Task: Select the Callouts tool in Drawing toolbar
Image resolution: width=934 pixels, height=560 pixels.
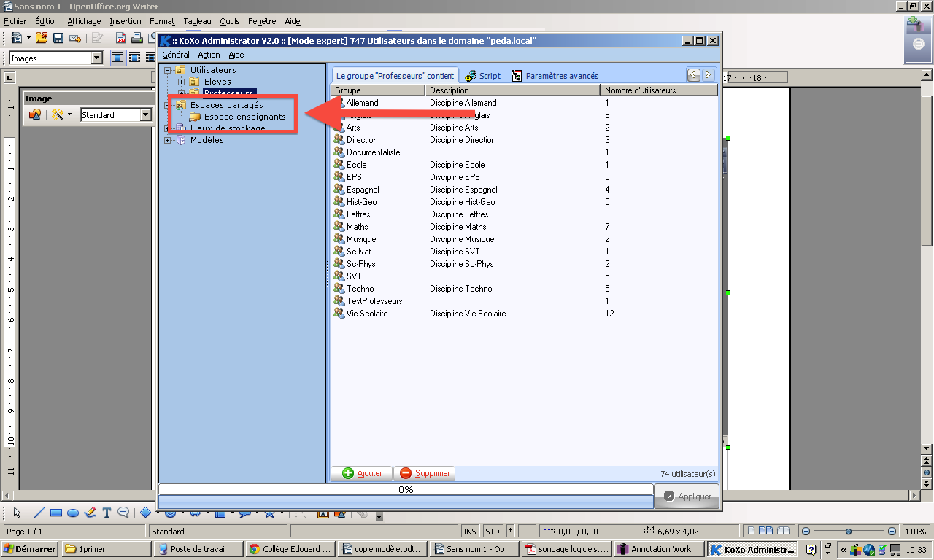Action: coord(123,513)
